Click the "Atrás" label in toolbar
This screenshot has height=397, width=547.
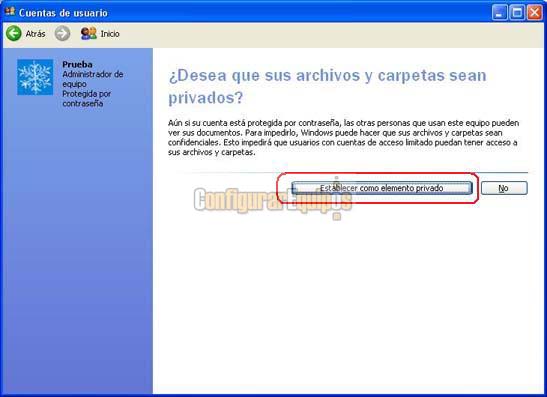(36, 34)
